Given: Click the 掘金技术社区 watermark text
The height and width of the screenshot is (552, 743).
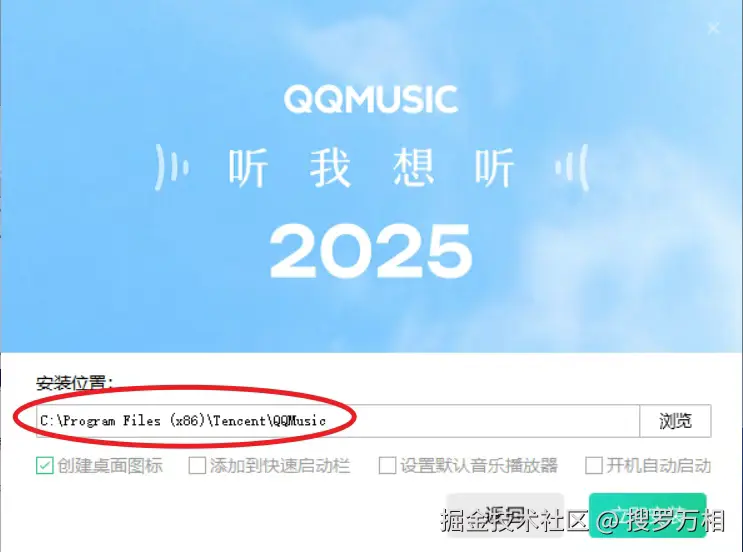Looking at the screenshot, I should pyautogui.click(x=515, y=520).
